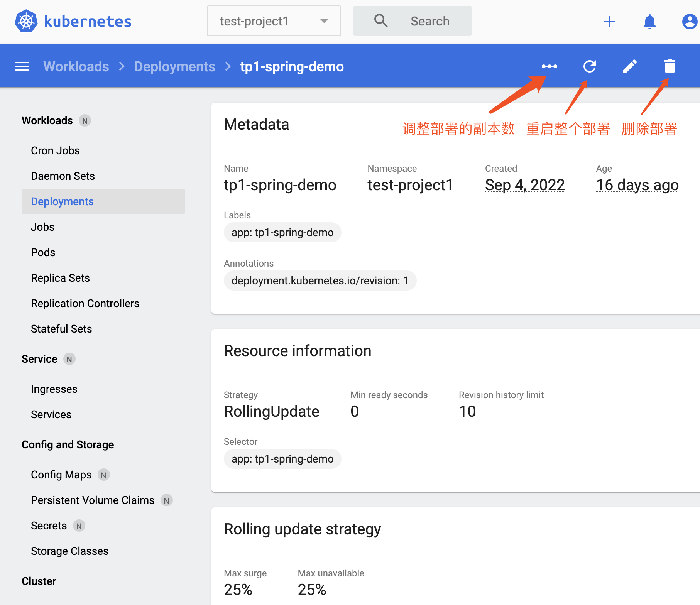Open the Deployments breadcrumb link
The image size is (700, 605).
174,66
